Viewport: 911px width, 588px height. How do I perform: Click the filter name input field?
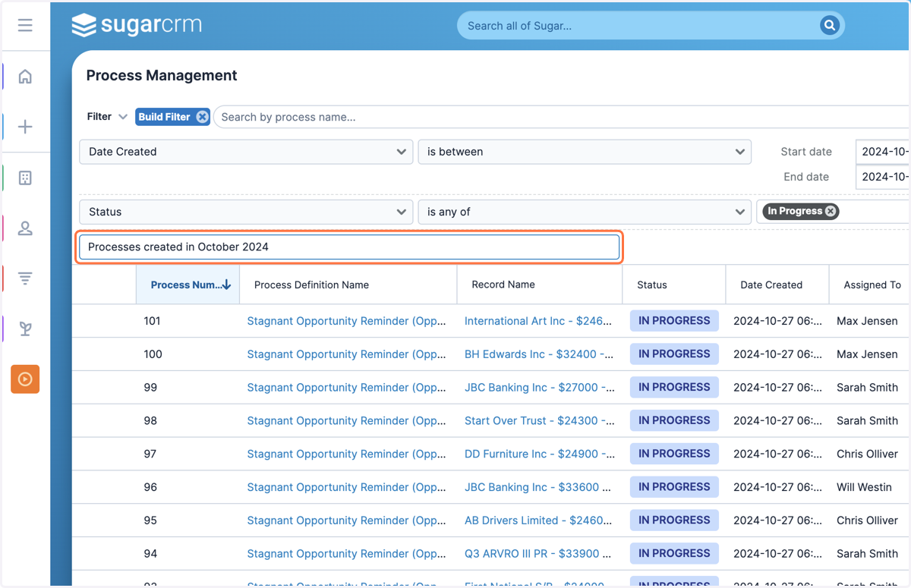(x=349, y=247)
